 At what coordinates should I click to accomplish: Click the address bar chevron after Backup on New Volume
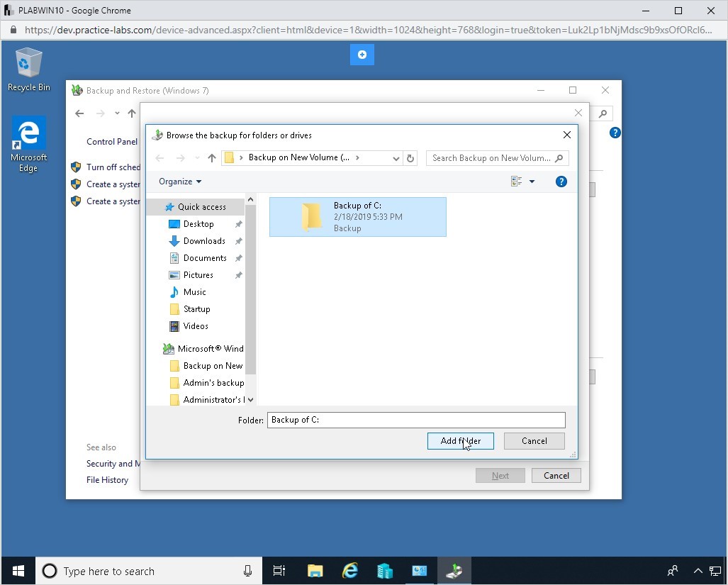pyautogui.click(x=357, y=158)
